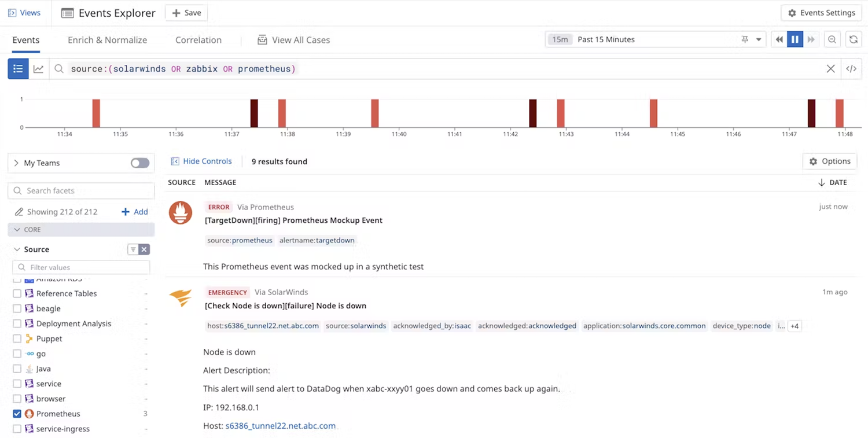Click the Events Explorer list icon
868x438 pixels.
pyautogui.click(x=67, y=13)
